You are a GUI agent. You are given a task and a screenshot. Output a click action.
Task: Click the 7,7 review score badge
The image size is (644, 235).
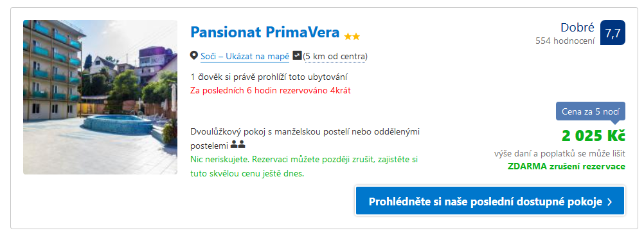613,32
